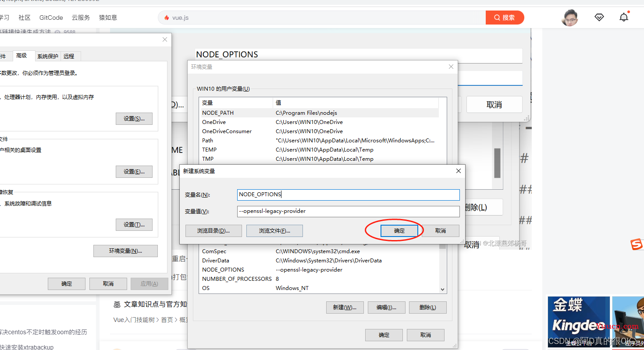Screen dimensions: 644x350
Task: Click the 浏览文件(F)... button
Action: [274, 231]
